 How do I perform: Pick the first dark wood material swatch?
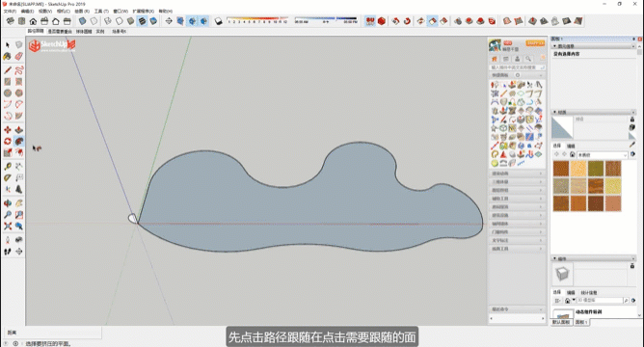[x=561, y=169]
